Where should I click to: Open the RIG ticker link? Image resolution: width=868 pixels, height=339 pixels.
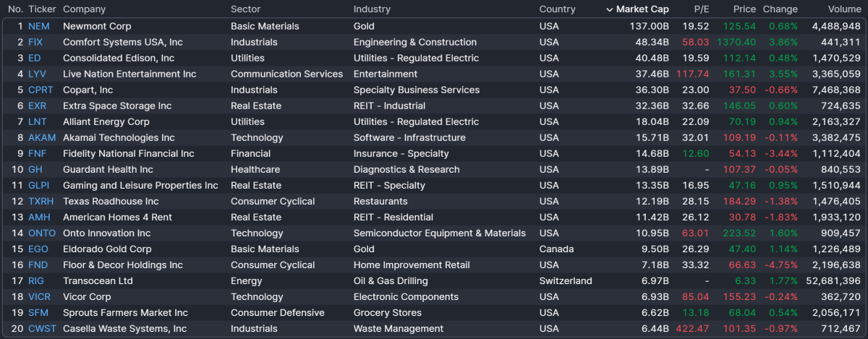coord(36,280)
